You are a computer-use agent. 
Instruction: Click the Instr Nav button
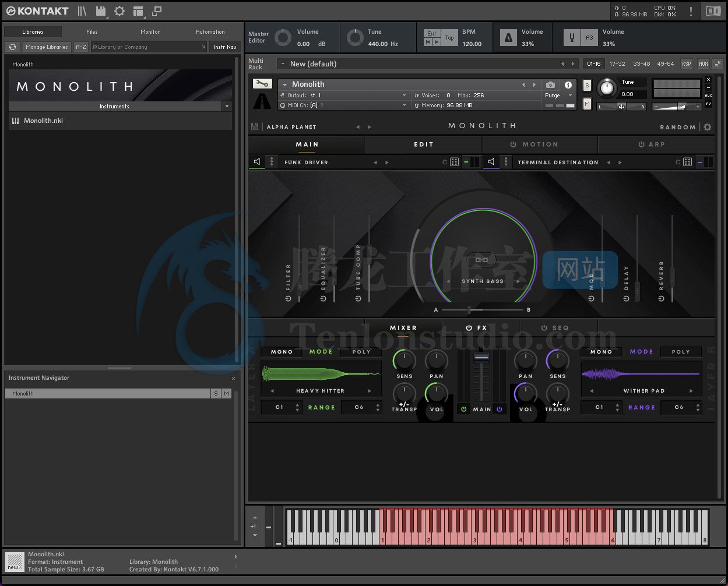[225, 47]
